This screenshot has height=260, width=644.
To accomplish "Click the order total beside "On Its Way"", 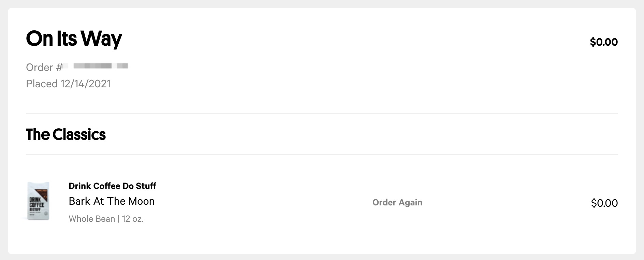I will (x=603, y=42).
